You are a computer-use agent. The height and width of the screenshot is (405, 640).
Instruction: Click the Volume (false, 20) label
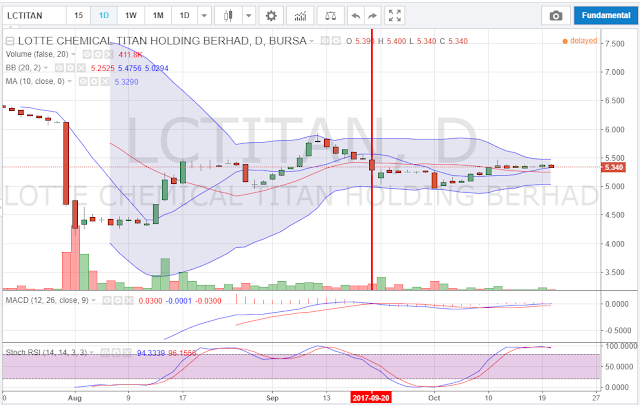(37, 54)
